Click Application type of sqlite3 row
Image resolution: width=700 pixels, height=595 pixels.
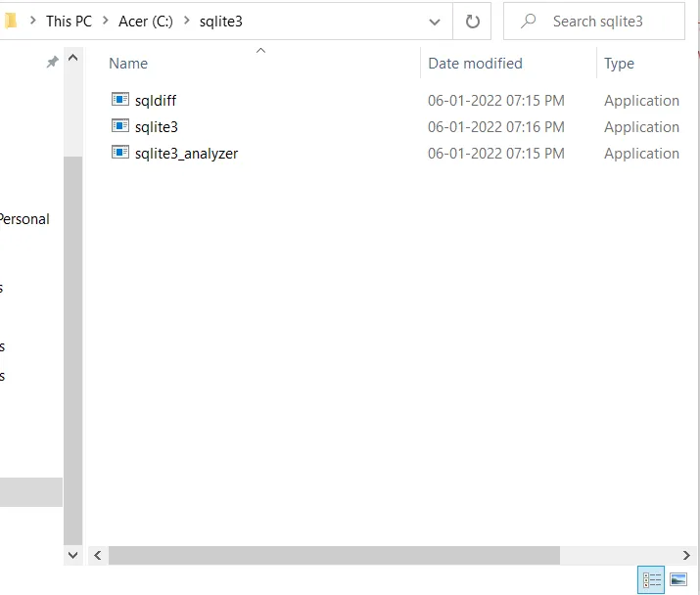[641, 127]
